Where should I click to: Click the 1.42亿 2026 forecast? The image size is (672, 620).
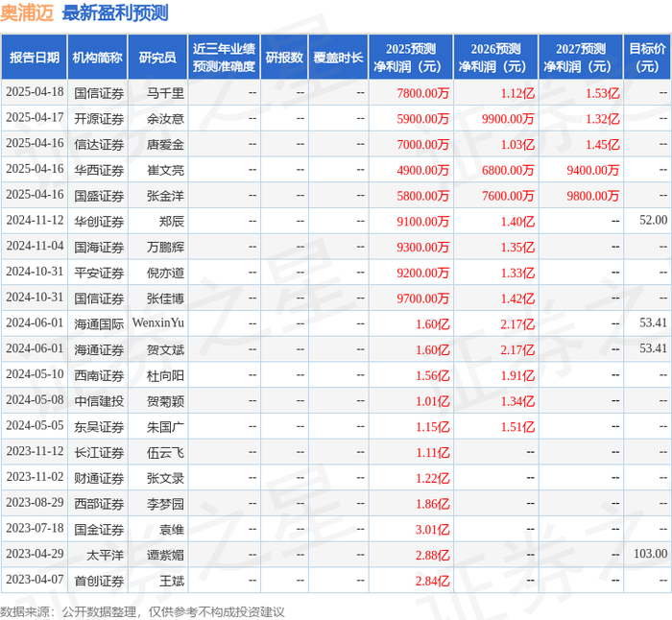(x=517, y=298)
